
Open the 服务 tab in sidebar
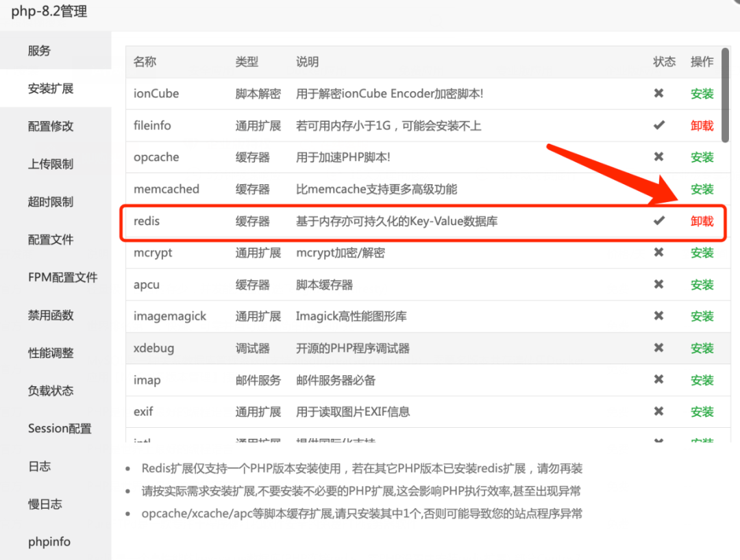[x=40, y=51]
